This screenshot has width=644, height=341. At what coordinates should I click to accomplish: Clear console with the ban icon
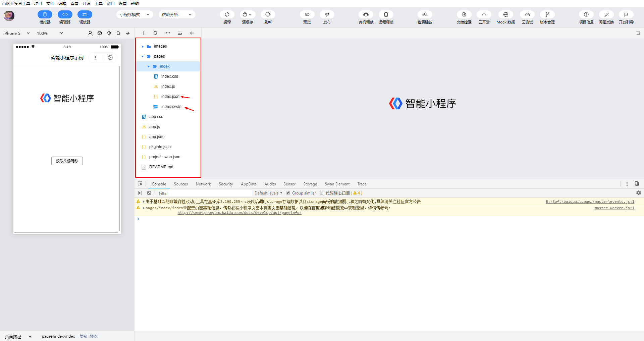149,193
